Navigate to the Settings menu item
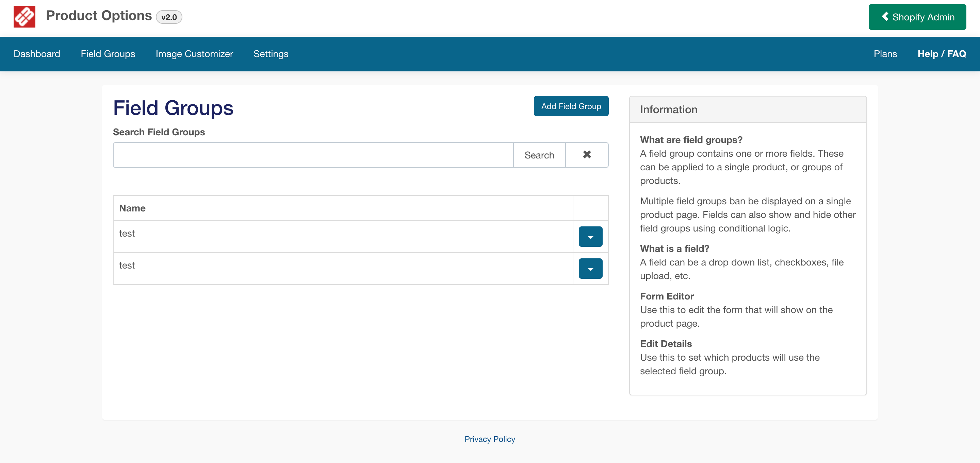The height and width of the screenshot is (463, 980). click(271, 54)
